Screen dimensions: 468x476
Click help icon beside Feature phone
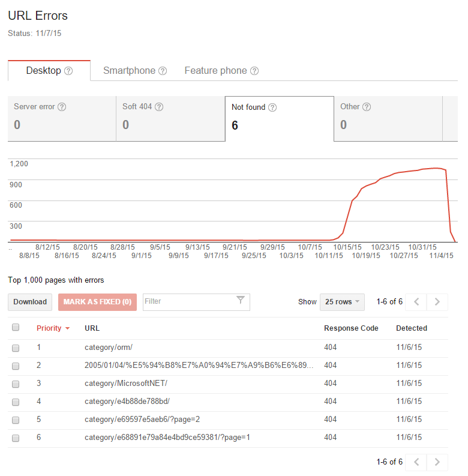tap(254, 71)
